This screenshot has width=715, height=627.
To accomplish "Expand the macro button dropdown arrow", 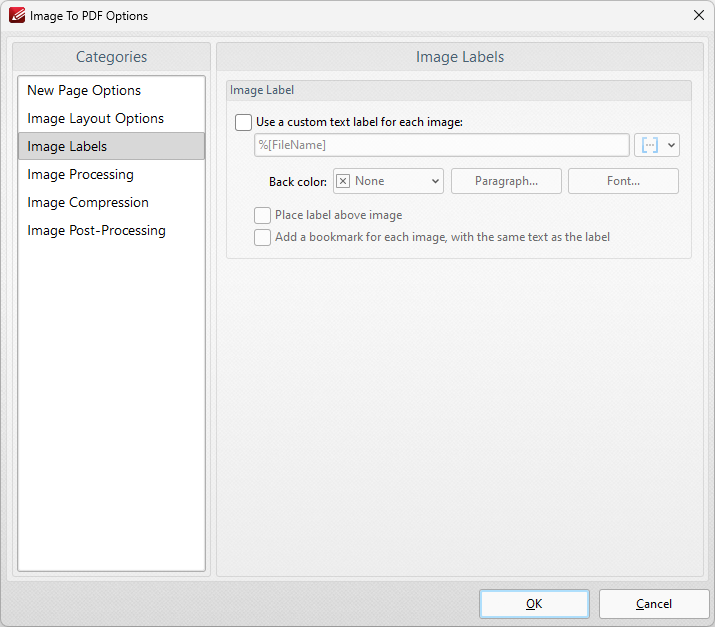I will tap(671, 145).
